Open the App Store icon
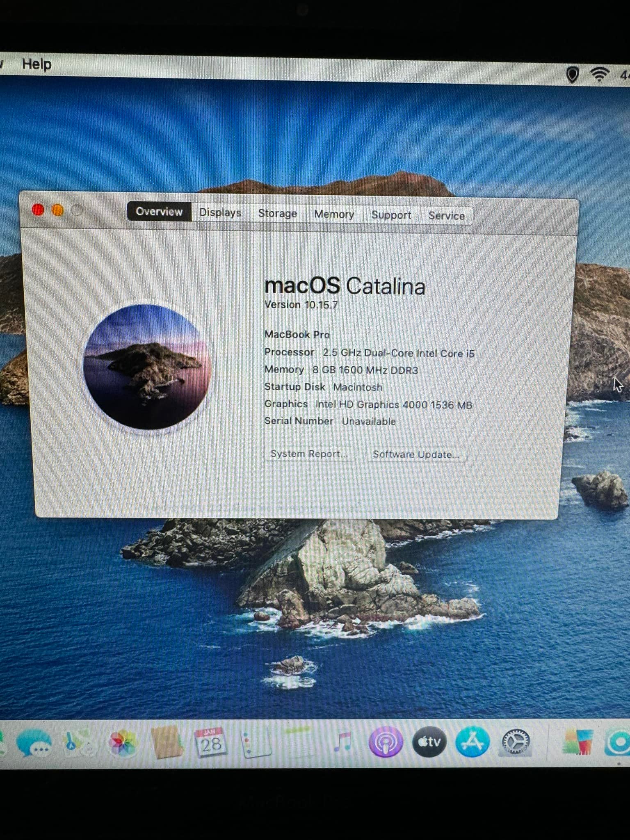The height and width of the screenshot is (840, 630). [x=472, y=742]
